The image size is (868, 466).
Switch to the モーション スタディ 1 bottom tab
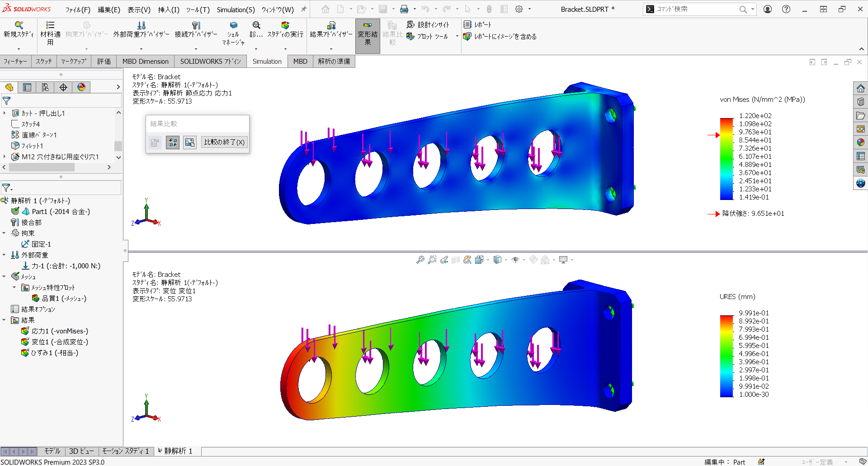point(125,451)
